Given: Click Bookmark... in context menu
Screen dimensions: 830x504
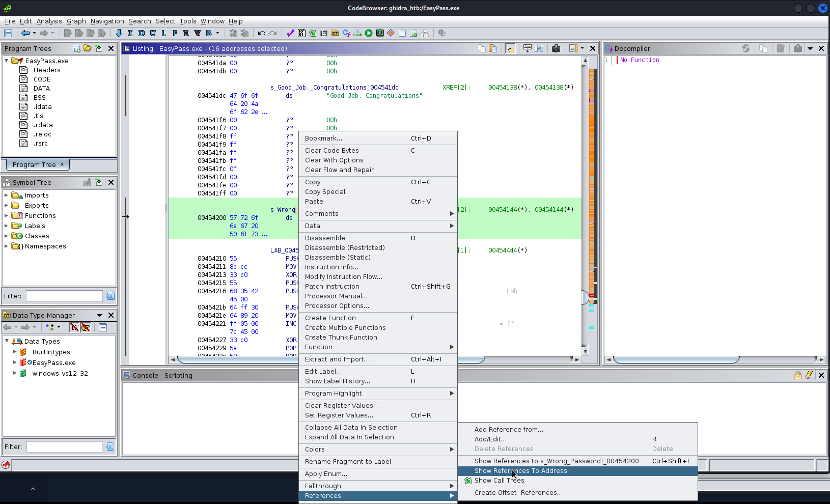Looking at the screenshot, I should (378, 138).
